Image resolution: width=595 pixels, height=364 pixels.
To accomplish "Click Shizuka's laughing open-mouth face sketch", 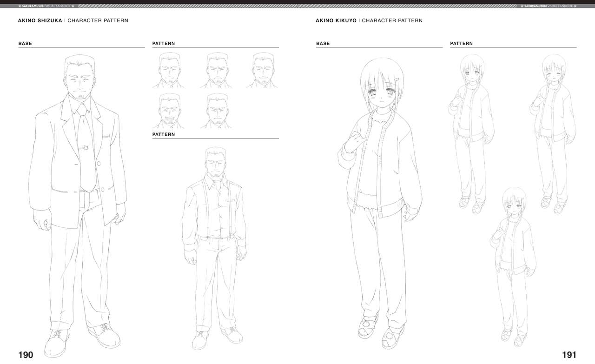I will [169, 111].
